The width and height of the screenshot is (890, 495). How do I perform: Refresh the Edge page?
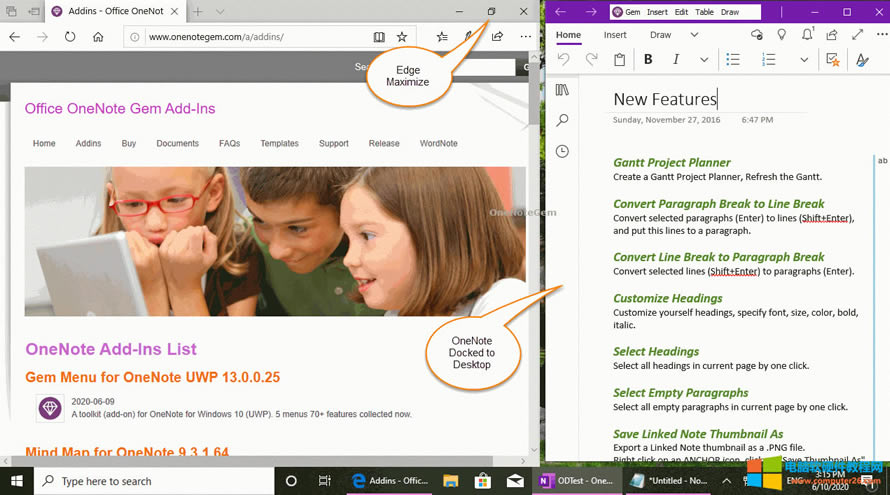pyautogui.click(x=70, y=37)
